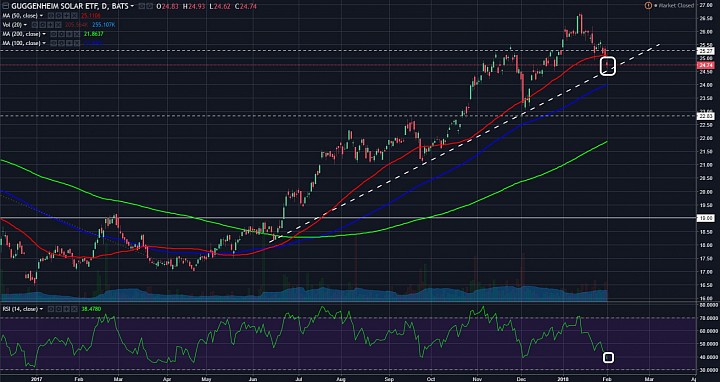The width and height of the screenshot is (720, 382).
Task: Click the open price O24.83 in header
Action: [167, 6]
